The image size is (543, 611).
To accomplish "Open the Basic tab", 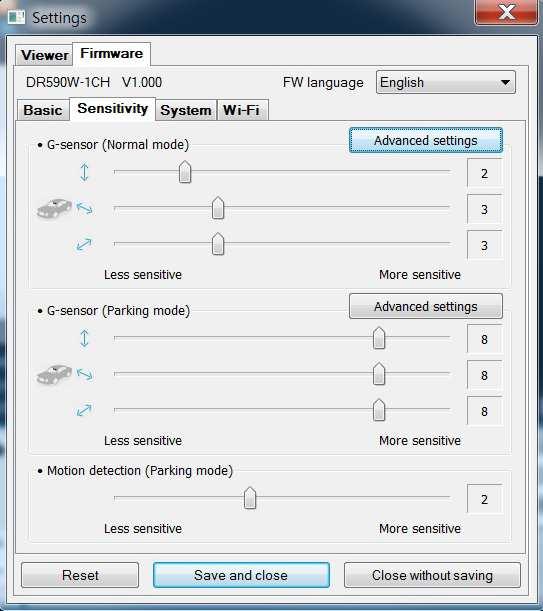I will (43, 110).
